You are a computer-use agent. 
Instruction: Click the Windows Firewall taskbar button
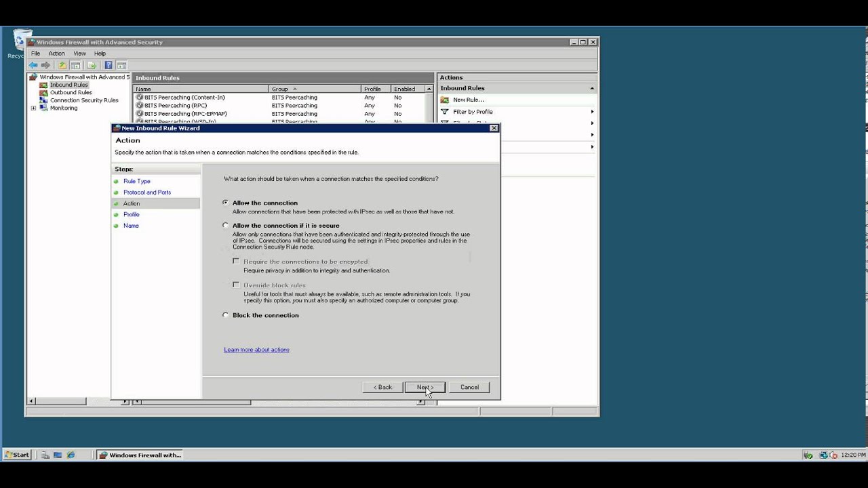140,455
